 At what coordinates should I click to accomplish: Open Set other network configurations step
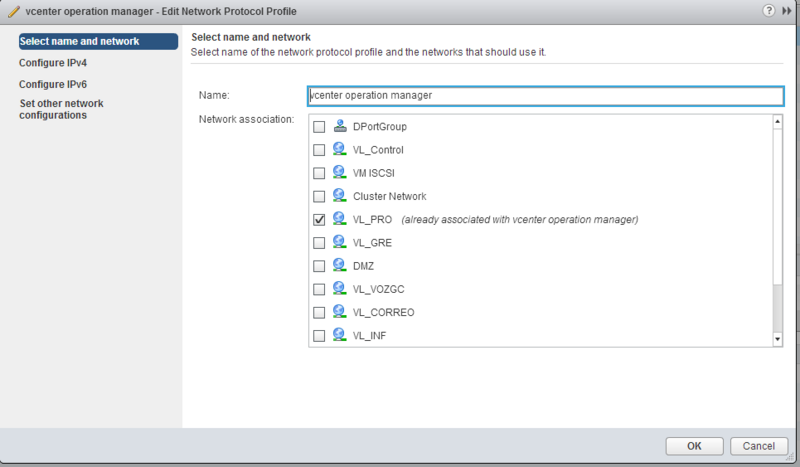pos(61,109)
